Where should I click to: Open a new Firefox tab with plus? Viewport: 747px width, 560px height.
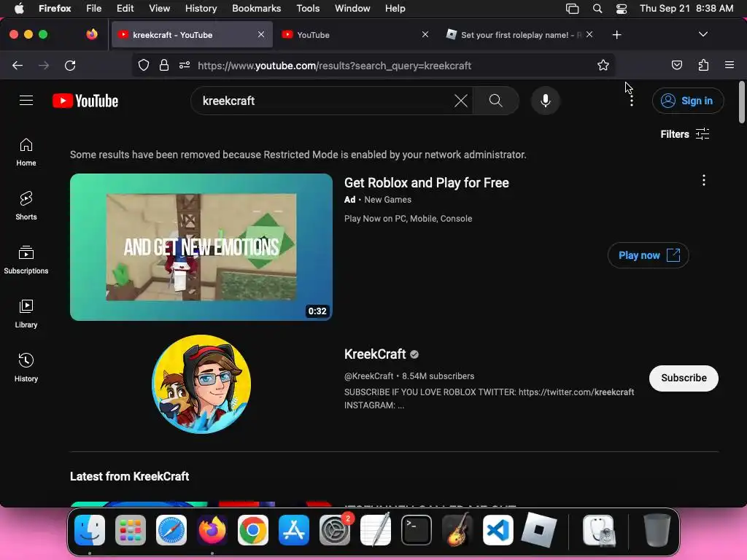[x=616, y=35]
